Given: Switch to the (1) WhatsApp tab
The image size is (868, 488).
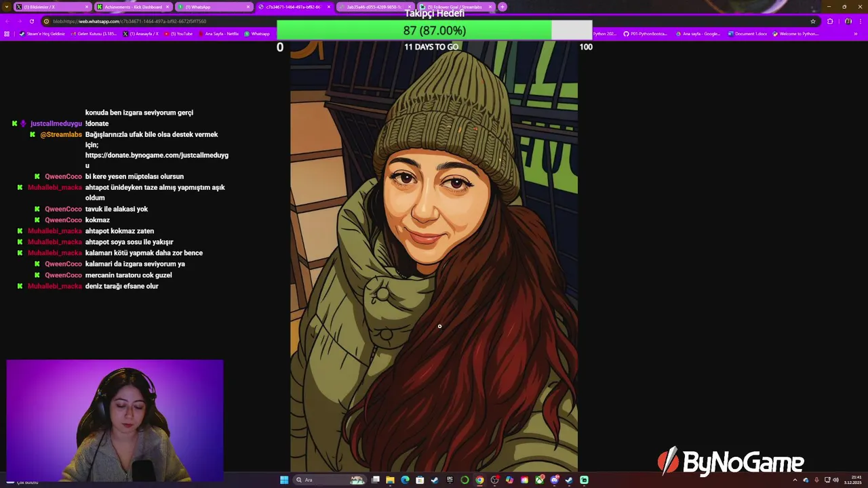Looking at the screenshot, I should tap(213, 7).
